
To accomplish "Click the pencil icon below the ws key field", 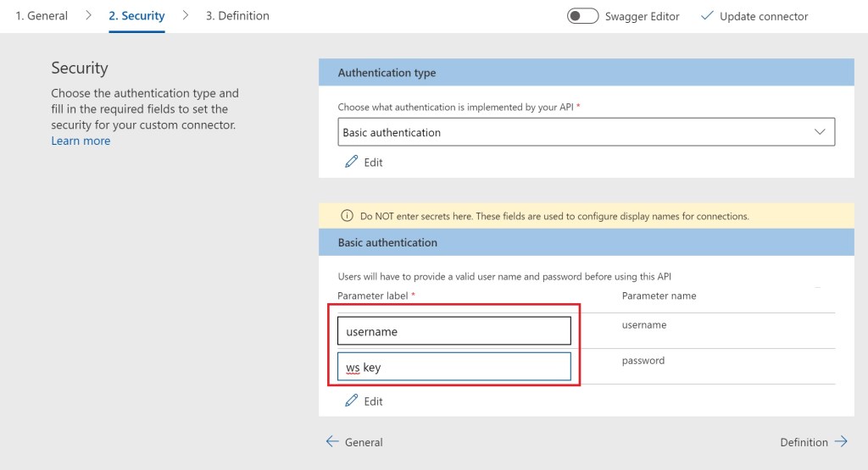I will coord(352,401).
